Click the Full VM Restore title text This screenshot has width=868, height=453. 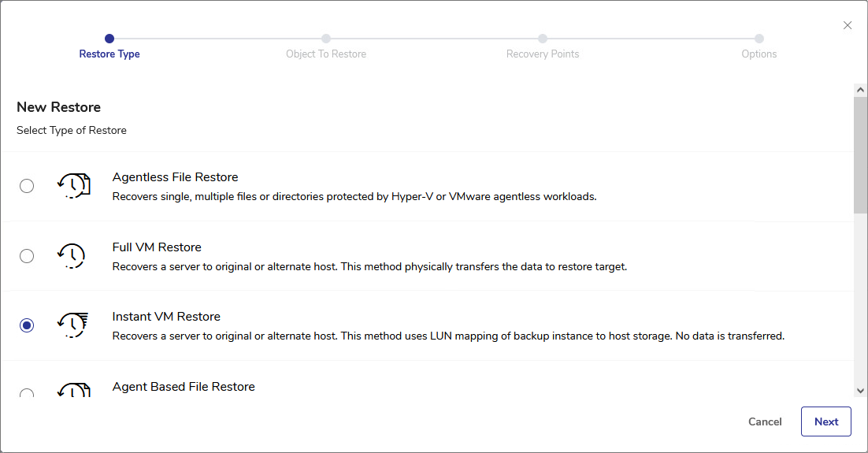point(157,247)
